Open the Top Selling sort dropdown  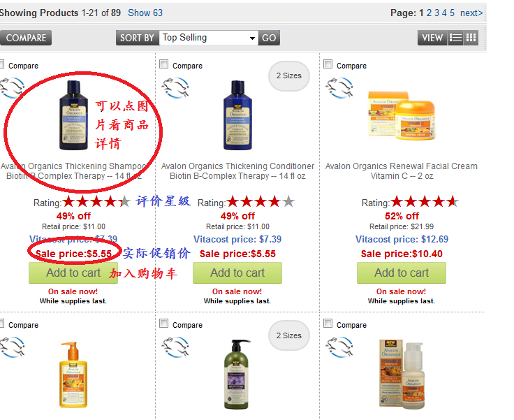(x=209, y=38)
